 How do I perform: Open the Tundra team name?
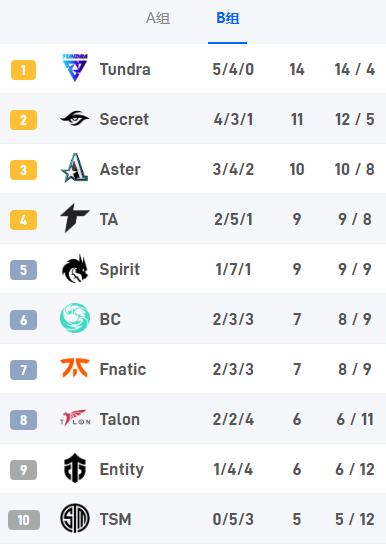coord(125,69)
